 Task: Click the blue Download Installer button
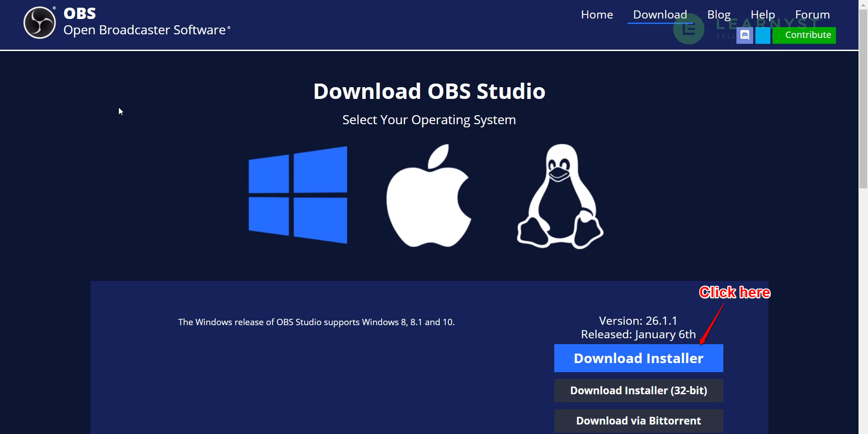click(x=638, y=358)
